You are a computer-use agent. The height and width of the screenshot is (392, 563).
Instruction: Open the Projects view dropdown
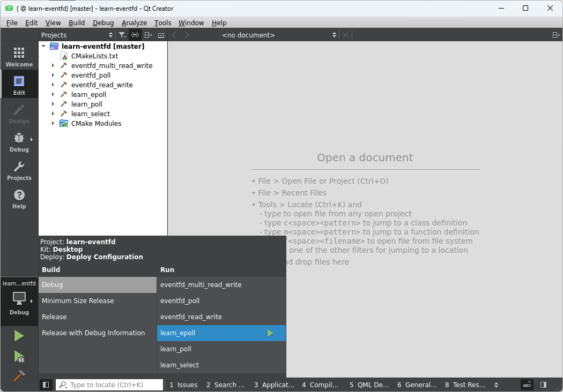[77, 35]
